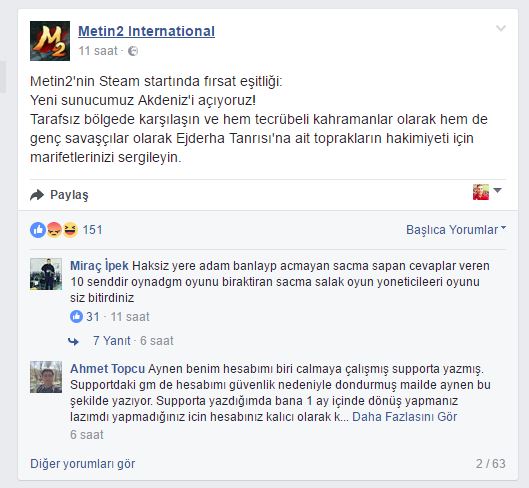
Task: Click the 31 likes icon on Miraç's comment
Action: coord(76,317)
